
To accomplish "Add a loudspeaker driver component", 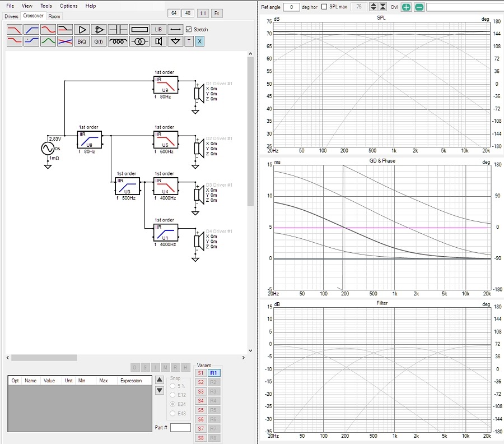I will tap(158, 41).
